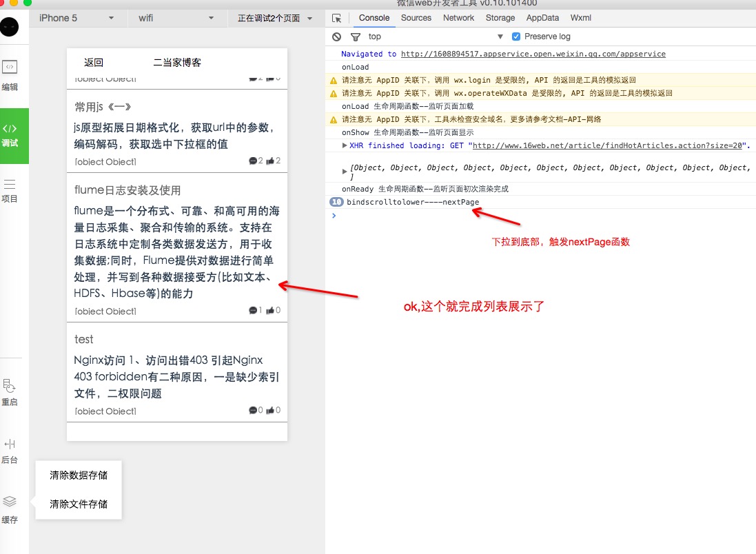Expand the logged Object array
Image resolution: width=756 pixels, height=554 pixels.
pyautogui.click(x=345, y=171)
